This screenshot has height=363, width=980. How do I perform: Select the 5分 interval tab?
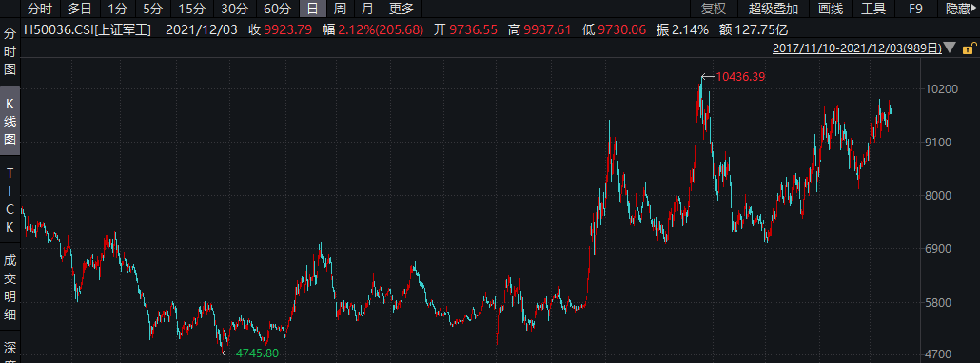pyautogui.click(x=152, y=9)
